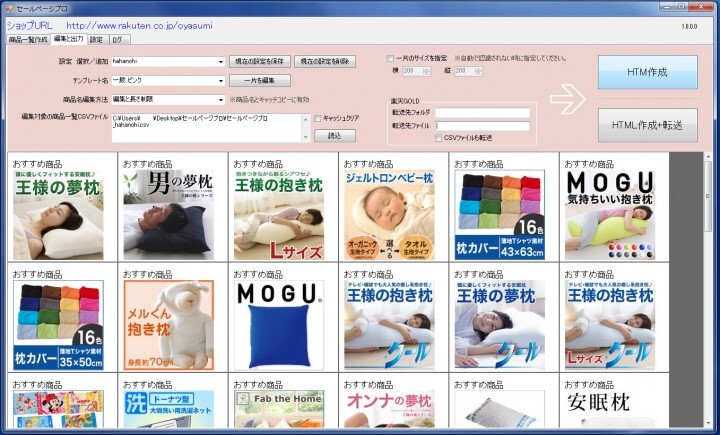The height and width of the screenshot is (435, 720).
Task: Select the オンナの夢枕 thumbnail
Action: [389, 409]
